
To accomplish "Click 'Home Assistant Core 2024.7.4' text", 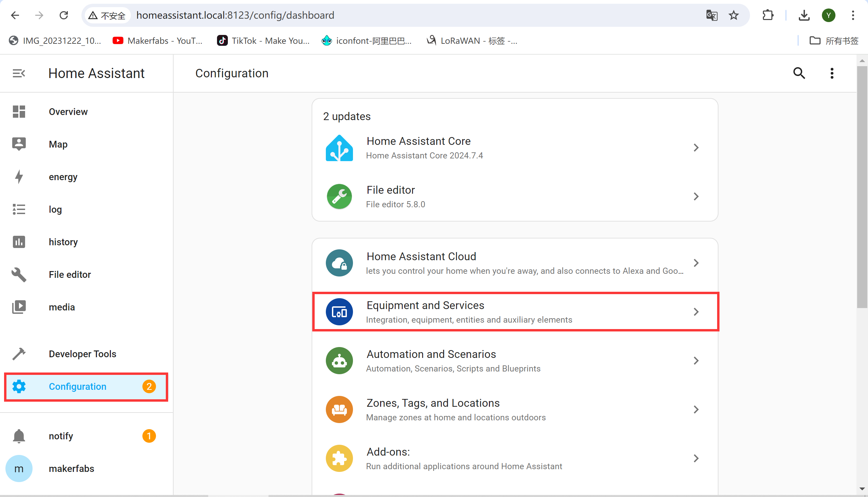I will 424,155.
